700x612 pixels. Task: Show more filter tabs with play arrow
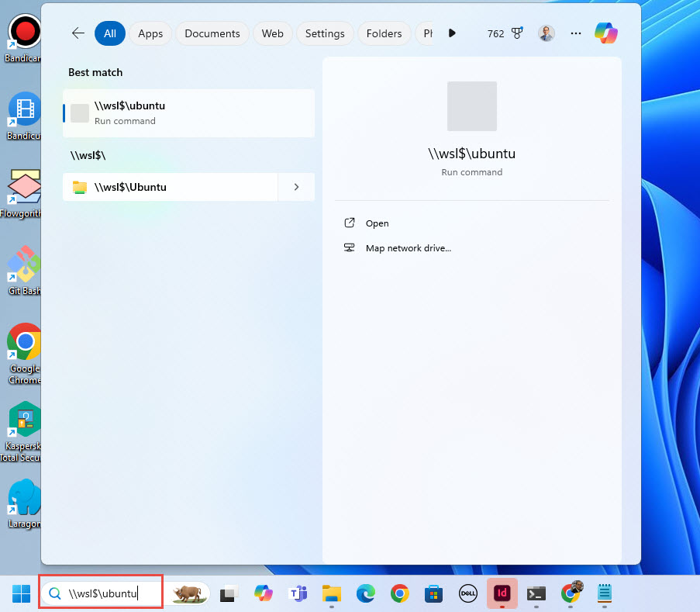pos(452,33)
